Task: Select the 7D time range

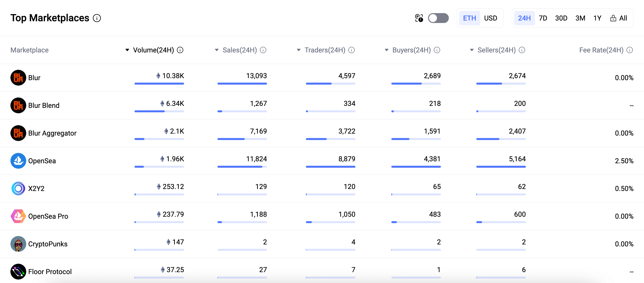Action: (543, 18)
